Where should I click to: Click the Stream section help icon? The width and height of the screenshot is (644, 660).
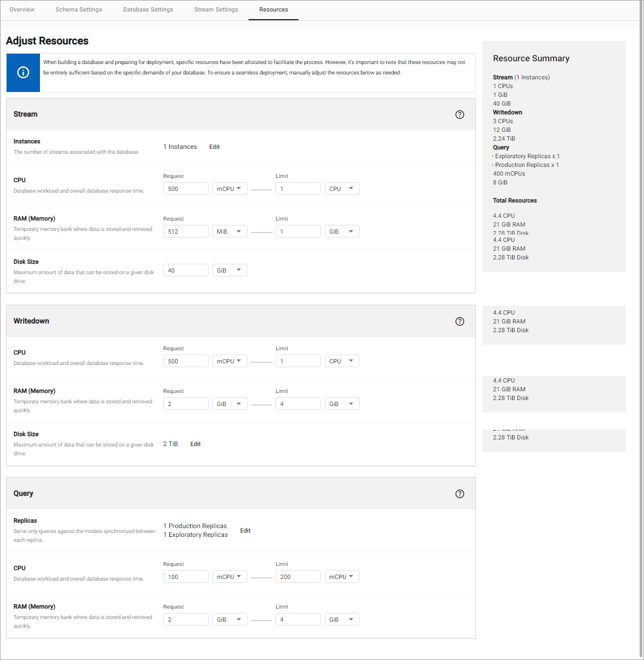pyautogui.click(x=459, y=114)
